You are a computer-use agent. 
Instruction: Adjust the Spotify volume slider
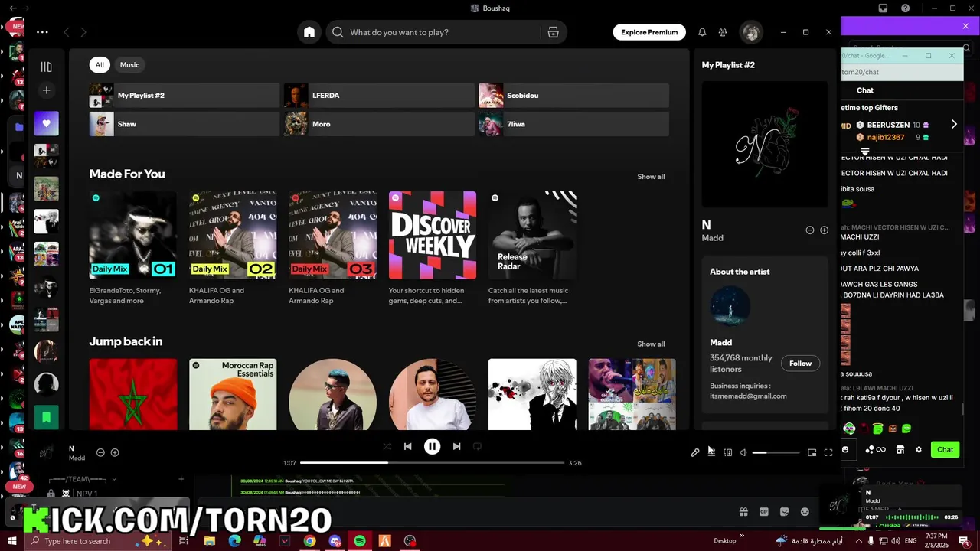pos(776,453)
